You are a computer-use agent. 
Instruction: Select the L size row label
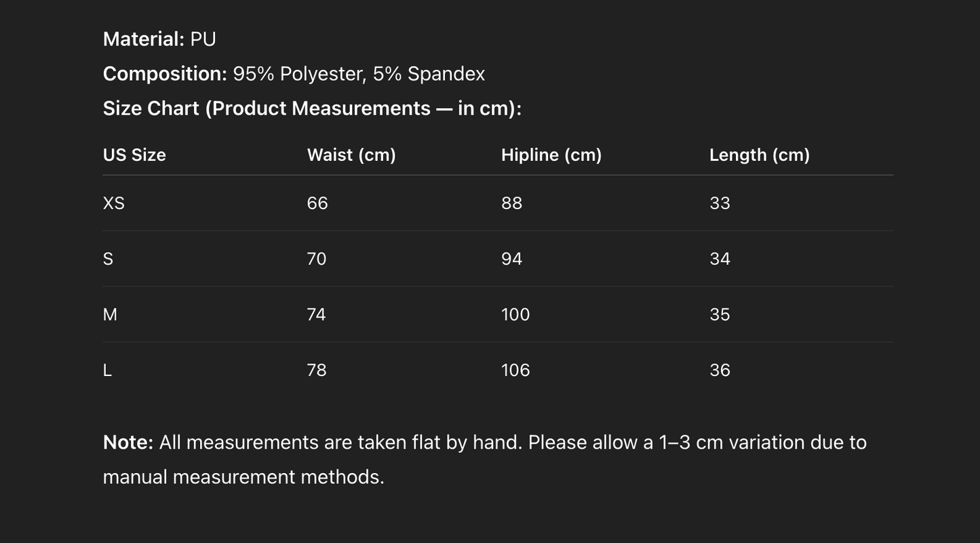[107, 371]
